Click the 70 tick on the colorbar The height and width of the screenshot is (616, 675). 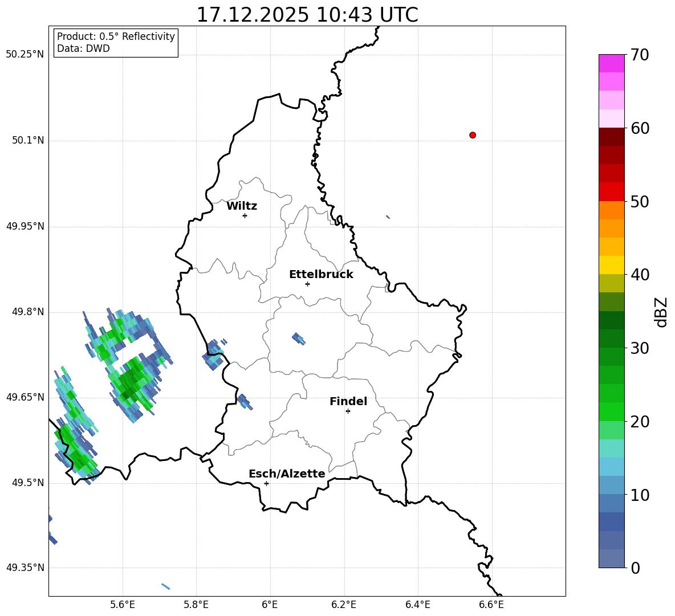(x=639, y=55)
